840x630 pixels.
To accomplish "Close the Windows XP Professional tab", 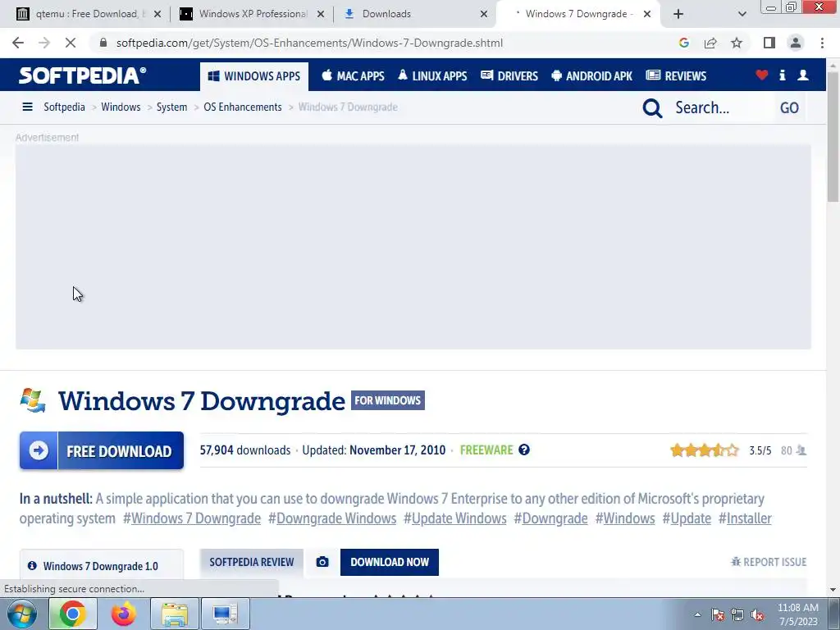I will 321,14.
